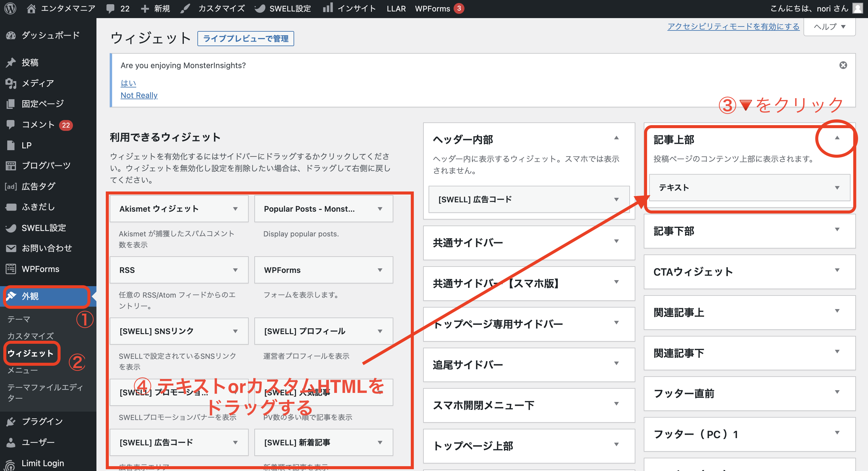Expand the Akismet ウィジェット widget
This screenshot has height=471, width=868.
tap(235, 209)
